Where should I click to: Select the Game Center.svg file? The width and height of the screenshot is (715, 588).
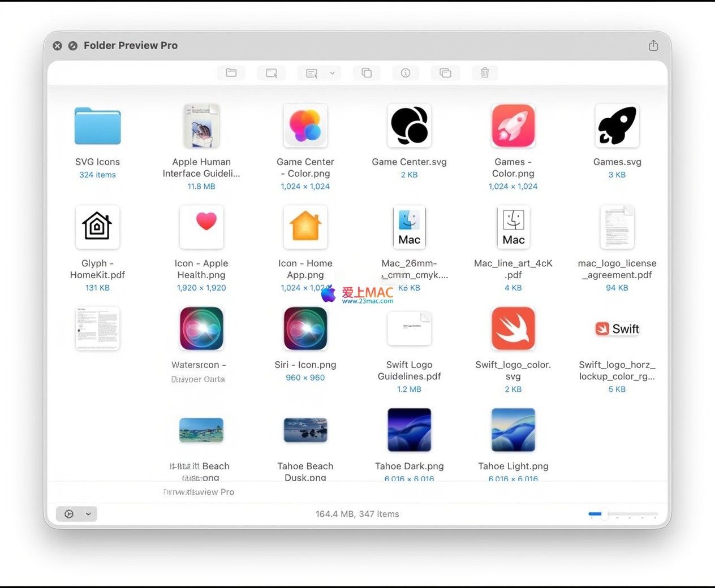409,126
